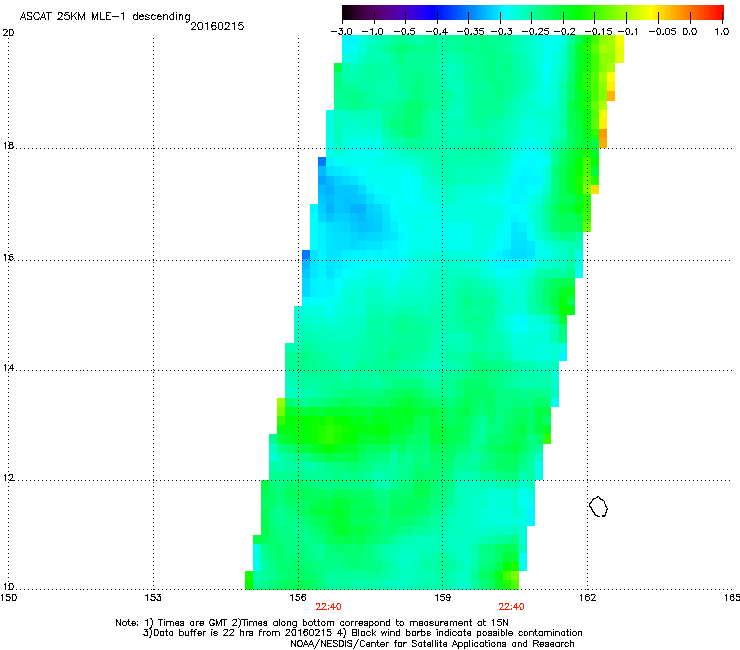Click the red 22:40 time near 160
The width and height of the screenshot is (740, 650).
[x=512, y=607]
